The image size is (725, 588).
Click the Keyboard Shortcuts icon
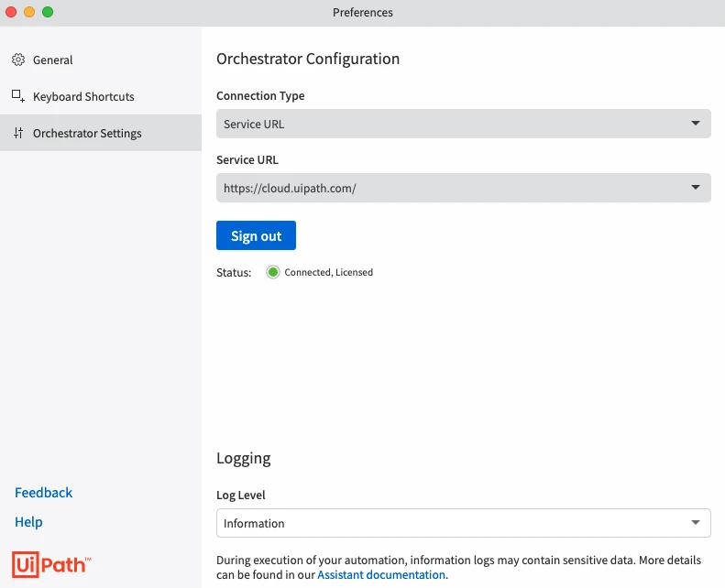click(x=18, y=96)
